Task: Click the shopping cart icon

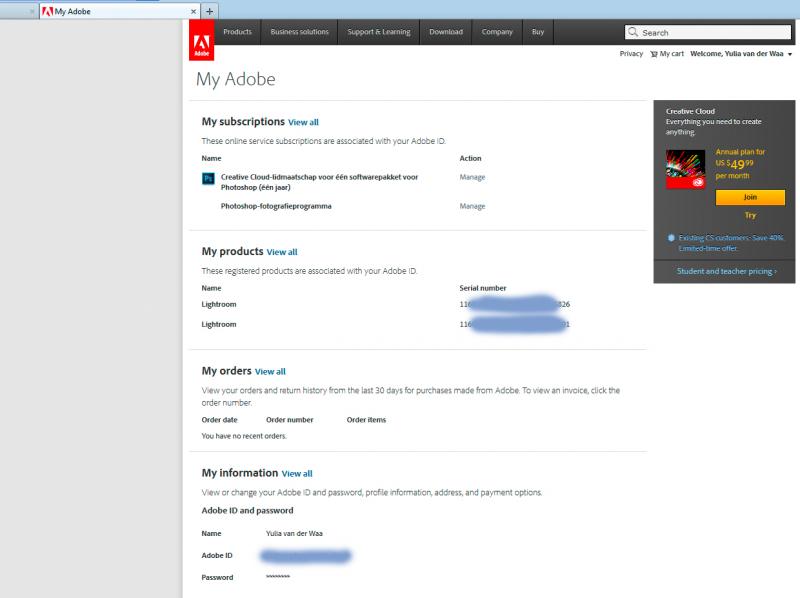Action: 654,54
